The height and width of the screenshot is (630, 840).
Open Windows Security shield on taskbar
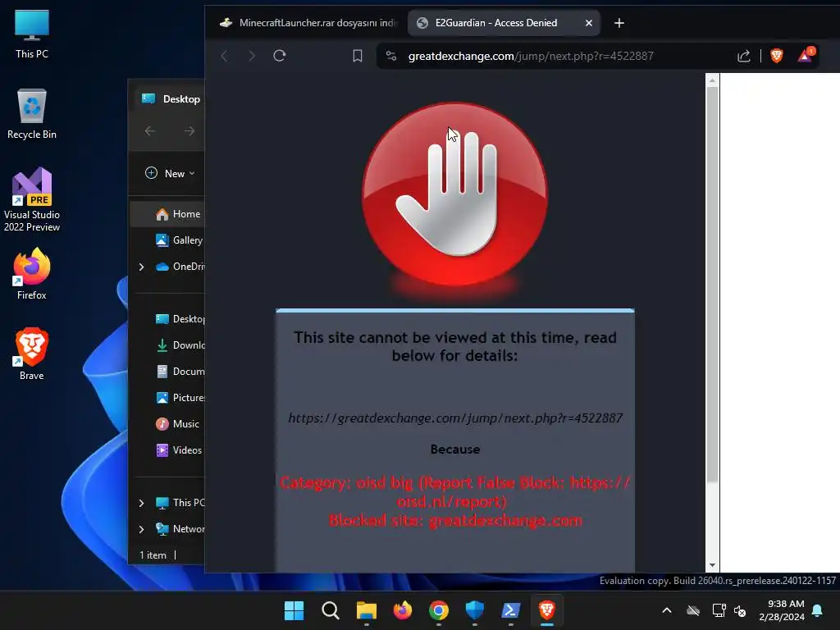(475, 610)
